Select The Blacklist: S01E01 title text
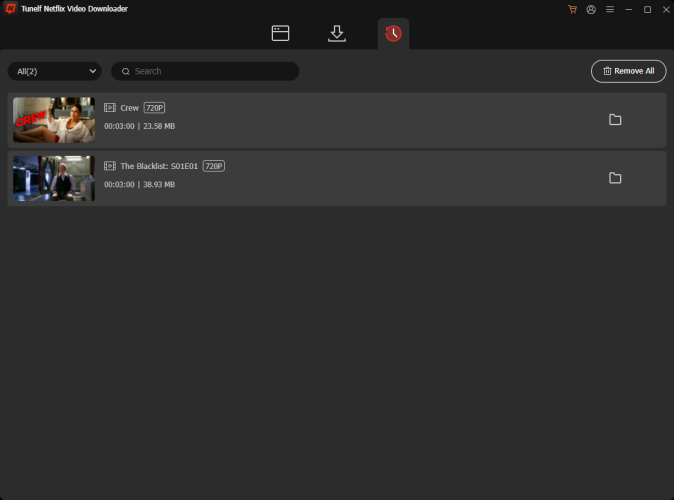The width and height of the screenshot is (674, 500). point(159,166)
